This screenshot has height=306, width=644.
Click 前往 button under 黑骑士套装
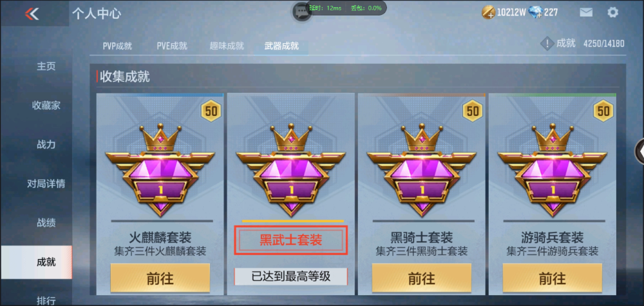click(421, 278)
